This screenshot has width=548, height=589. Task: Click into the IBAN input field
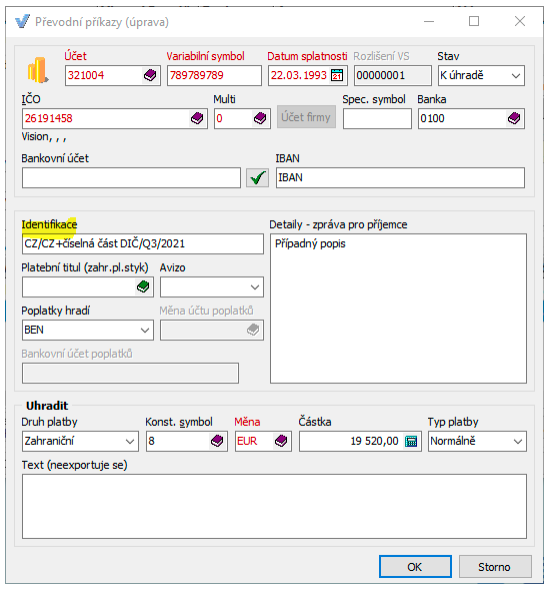[x=400, y=178]
